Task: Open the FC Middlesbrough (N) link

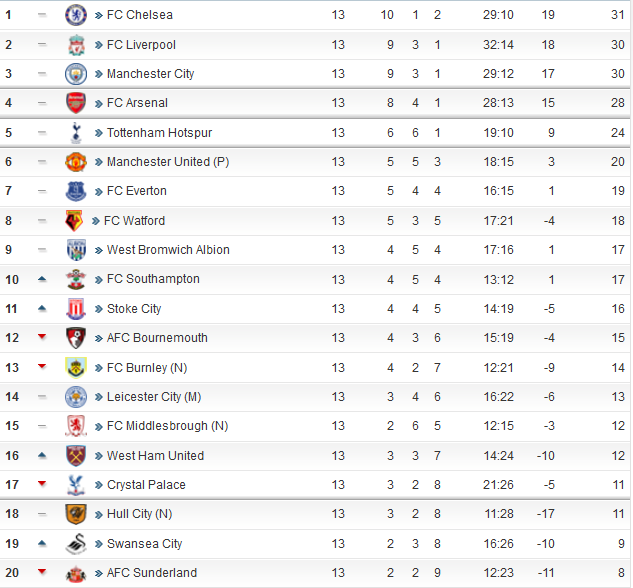Action: [x=168, y=426]
